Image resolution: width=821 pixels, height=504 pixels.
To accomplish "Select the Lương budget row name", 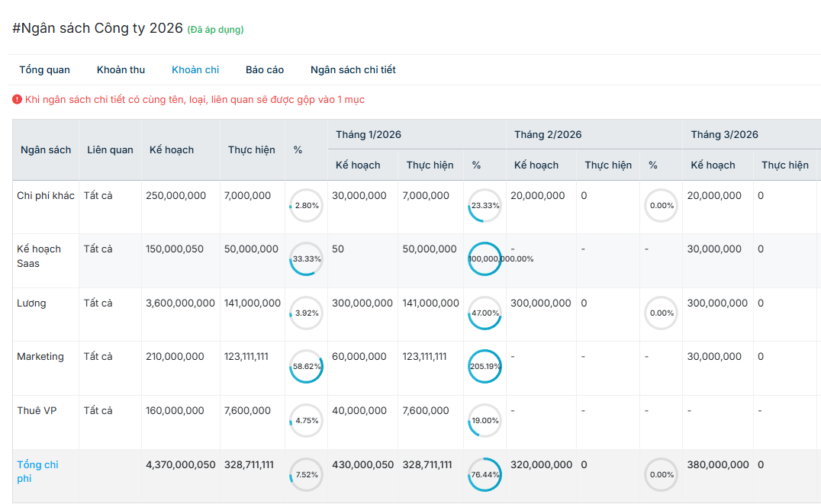I will pos(31,303).
